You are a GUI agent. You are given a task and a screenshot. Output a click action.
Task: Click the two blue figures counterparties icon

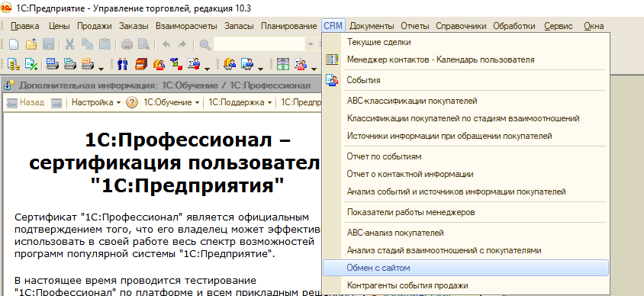123,63
